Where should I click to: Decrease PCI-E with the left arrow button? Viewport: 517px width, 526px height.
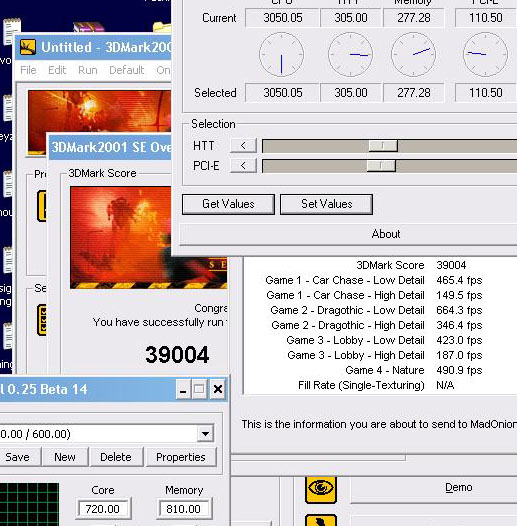click(x=243, y=165)
